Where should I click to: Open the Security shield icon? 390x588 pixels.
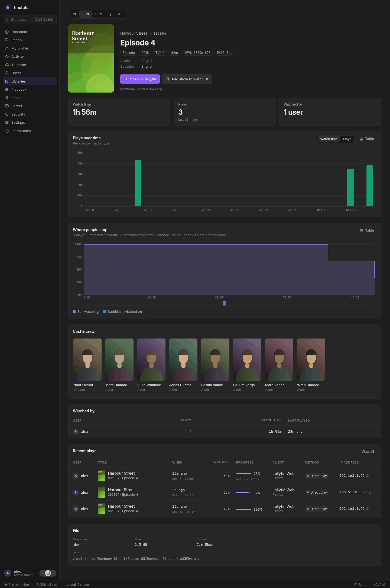point(7,114)
